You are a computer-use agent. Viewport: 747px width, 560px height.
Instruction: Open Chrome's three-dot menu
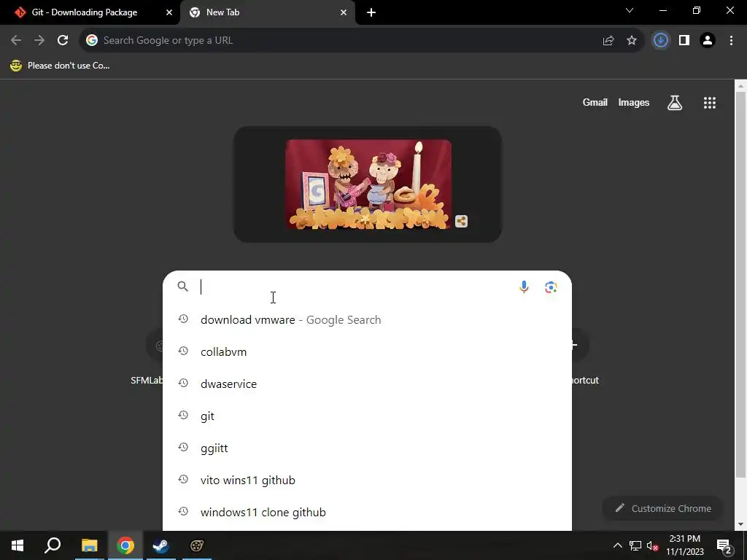click(x=731, y=41)
